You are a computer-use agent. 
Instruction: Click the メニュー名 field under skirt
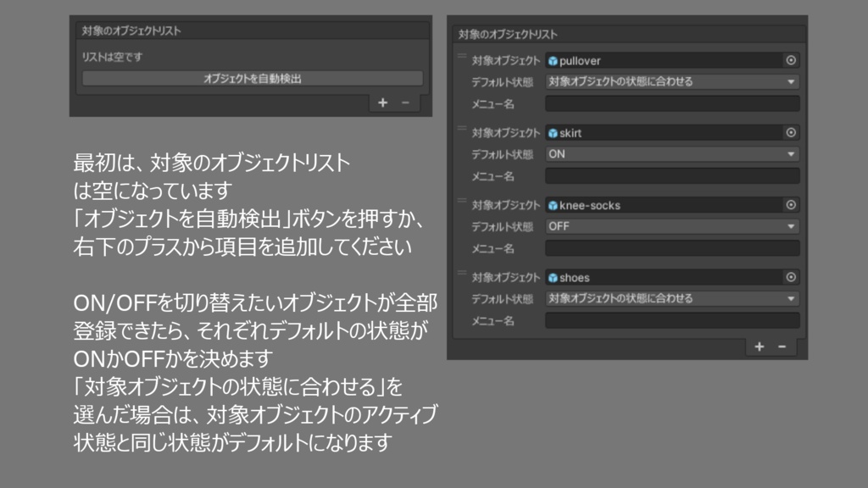point(672,175)
